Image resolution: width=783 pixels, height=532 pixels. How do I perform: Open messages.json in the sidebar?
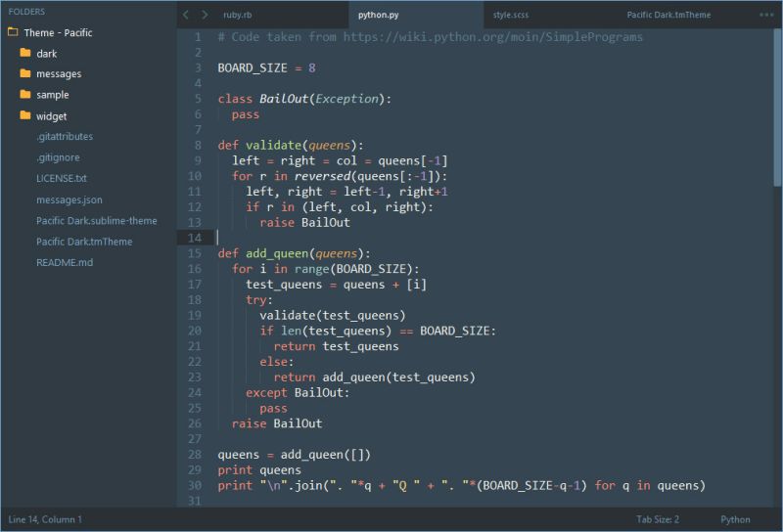tap(69, 200)
